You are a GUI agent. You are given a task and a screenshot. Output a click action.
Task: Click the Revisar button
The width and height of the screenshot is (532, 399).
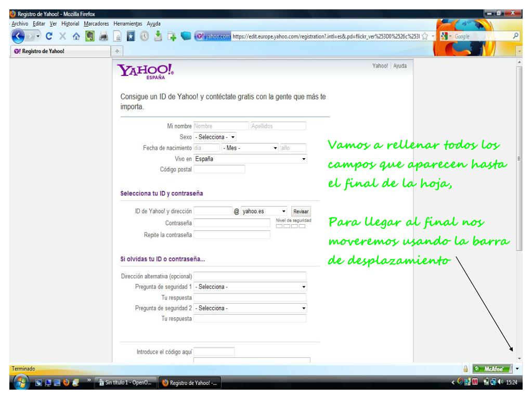(x=301, y=211)
